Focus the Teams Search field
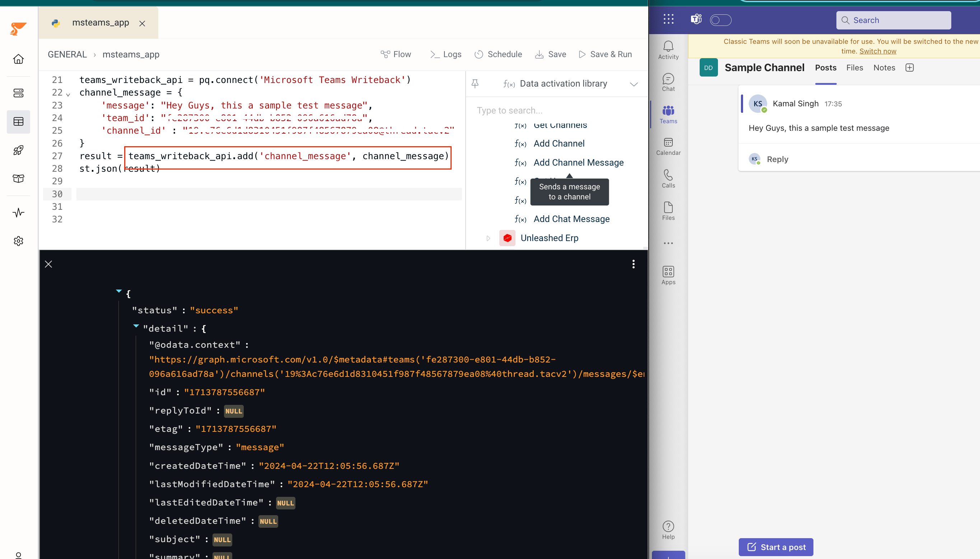Image resolution: width=980 pixels, height=559 pixels. [893, 20]
